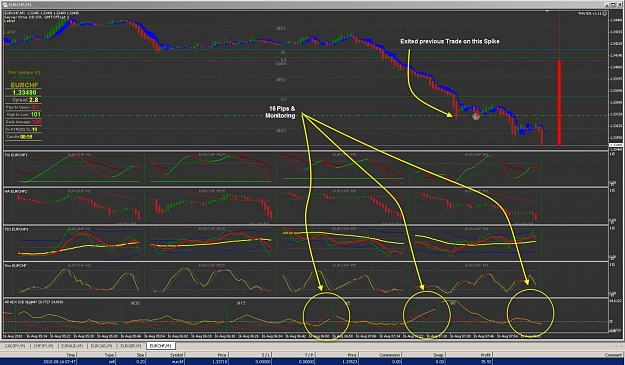Click the Spread 2.8 value
The width and height of the screenshot is (625, 365).
tap(33, 100)
